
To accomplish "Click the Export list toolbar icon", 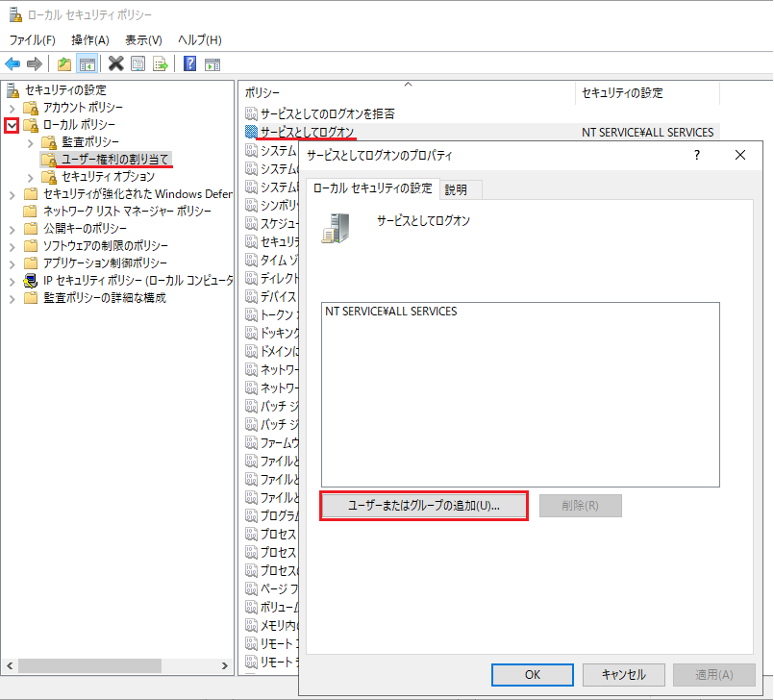I will (x=161, y=63).
